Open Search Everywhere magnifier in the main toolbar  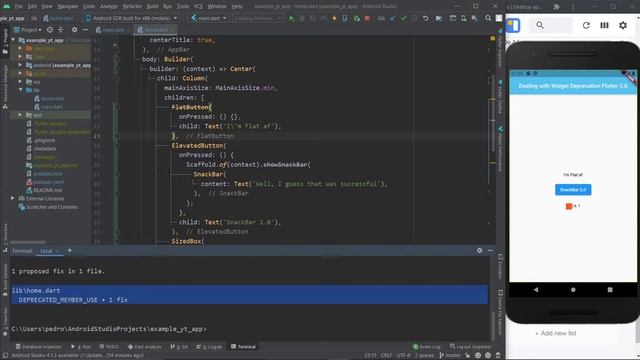coord(488,18)
